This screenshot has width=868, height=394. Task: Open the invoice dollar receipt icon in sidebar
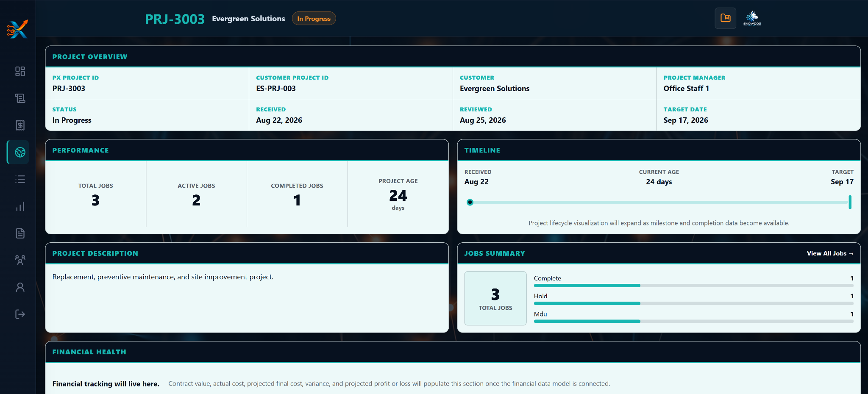(x=20, y=125)
